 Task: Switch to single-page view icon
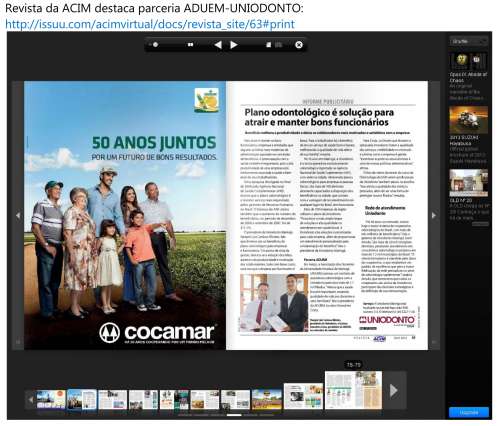pos(268,45)
